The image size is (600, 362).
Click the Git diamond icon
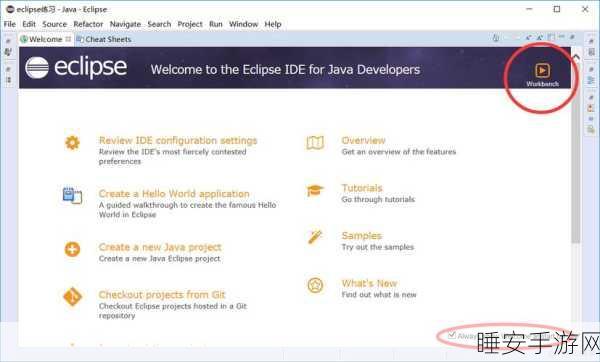click(72, 297)
